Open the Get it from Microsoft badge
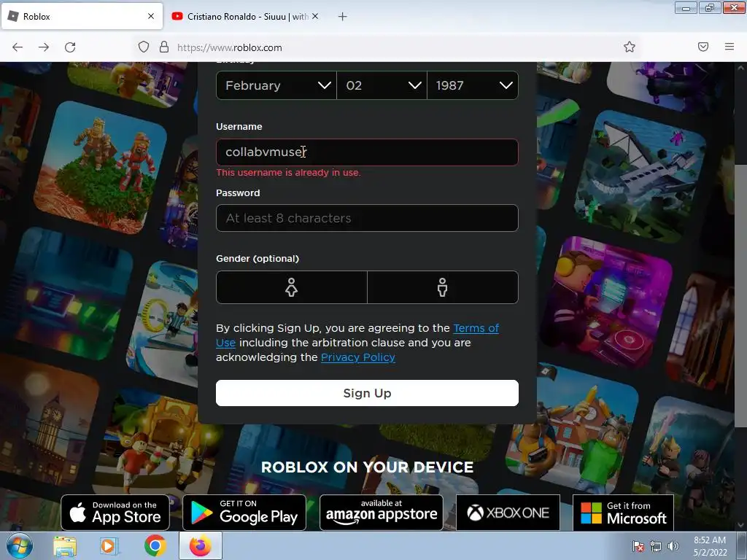The image size is (747, 560). [x=623, y=513]
